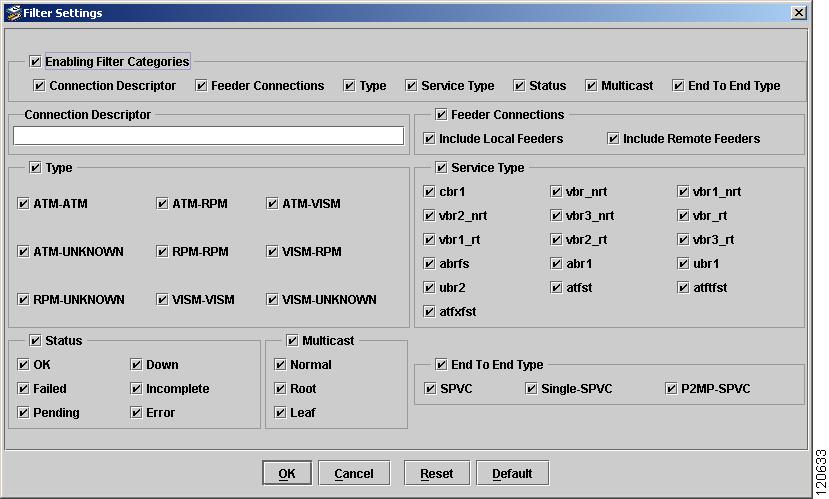
Task: Toggle the Multicast group header checkbox
Action: tap(292, 340)
